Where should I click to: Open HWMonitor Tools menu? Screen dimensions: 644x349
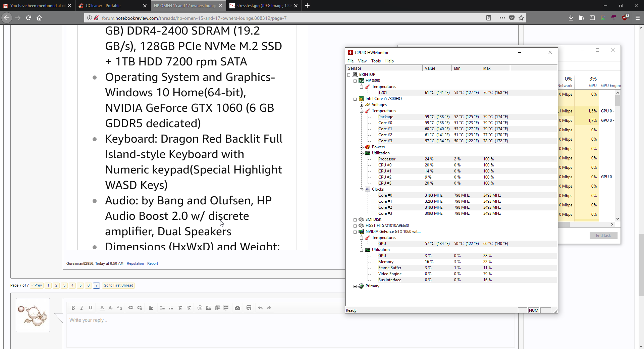pyautogui.click(x=376, y=61)
